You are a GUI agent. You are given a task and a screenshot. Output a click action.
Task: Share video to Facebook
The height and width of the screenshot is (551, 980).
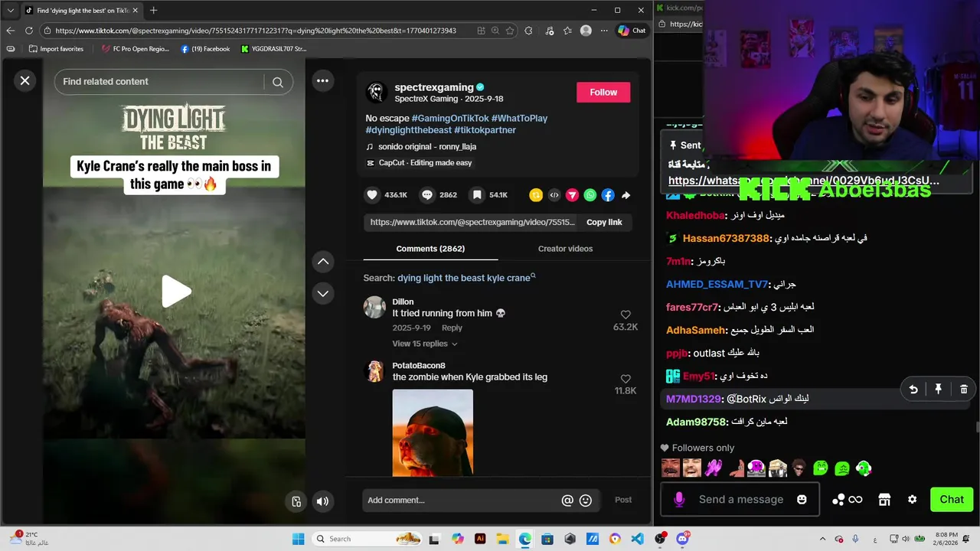tap(608, 195)
